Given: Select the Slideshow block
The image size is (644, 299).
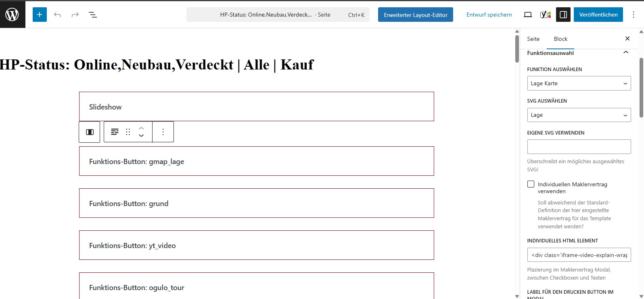Looking at the screenshot, I should tap(257, 107).
